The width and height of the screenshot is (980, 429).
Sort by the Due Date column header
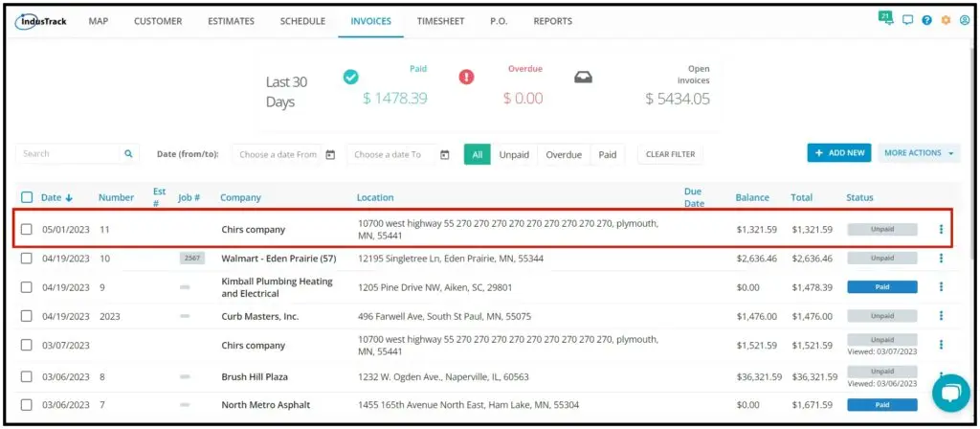[x=693, y=197]
